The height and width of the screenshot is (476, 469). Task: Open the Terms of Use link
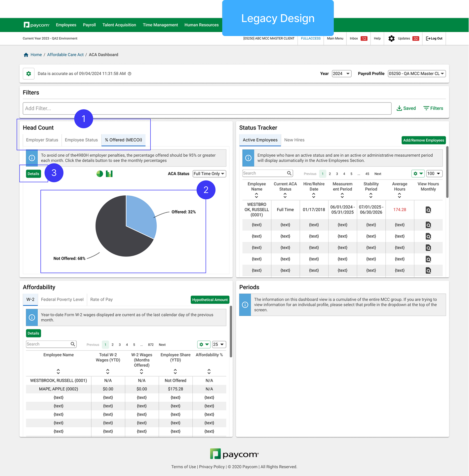(183, 467)
